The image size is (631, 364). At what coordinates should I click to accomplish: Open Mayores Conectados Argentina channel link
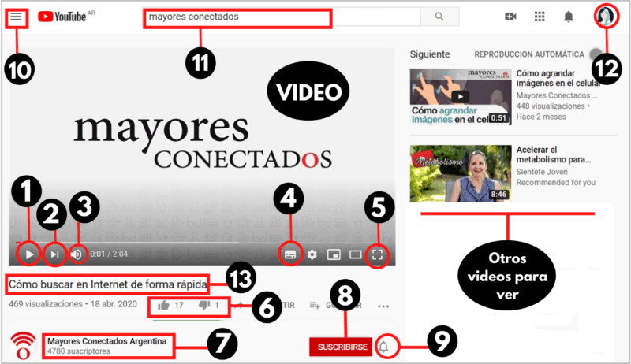tap(107, 341)
